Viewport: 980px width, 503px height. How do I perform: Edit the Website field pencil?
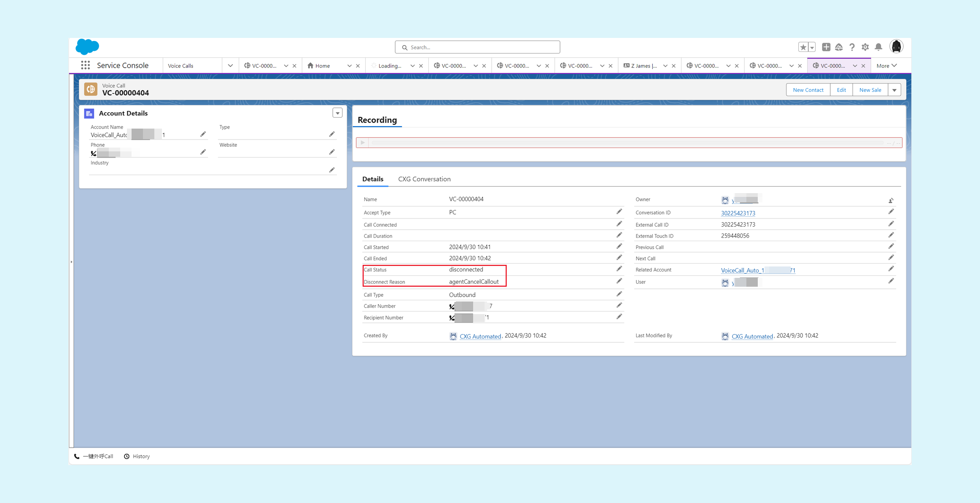[x=332, y=152]
